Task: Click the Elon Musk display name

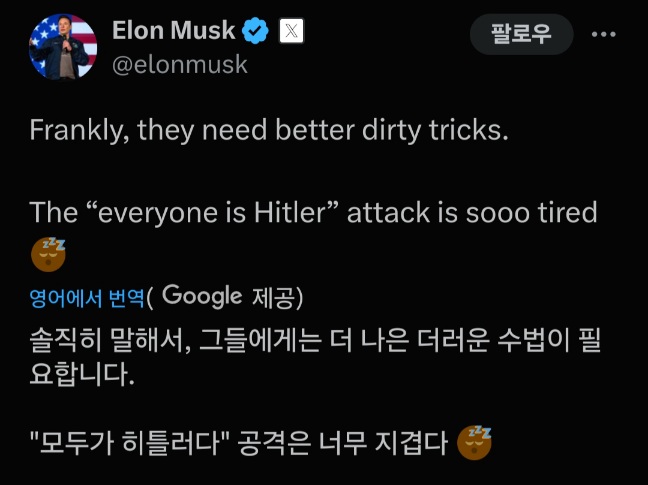Action: 175,31
